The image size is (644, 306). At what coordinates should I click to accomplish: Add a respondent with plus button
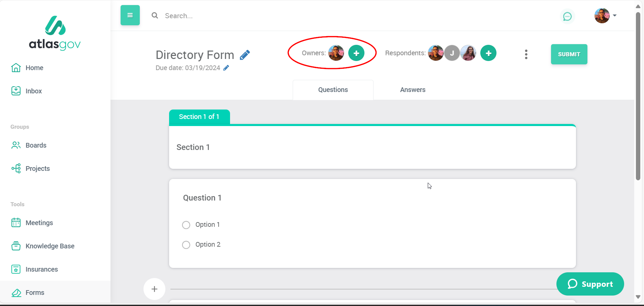click(x=488, y=53)
